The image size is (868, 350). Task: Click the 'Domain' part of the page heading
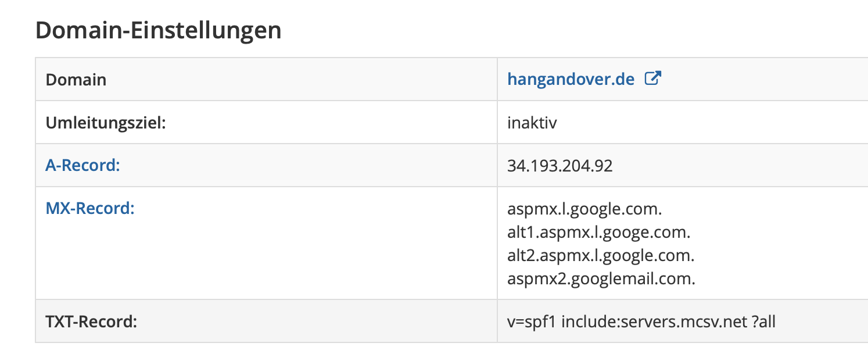coord(76,30)
